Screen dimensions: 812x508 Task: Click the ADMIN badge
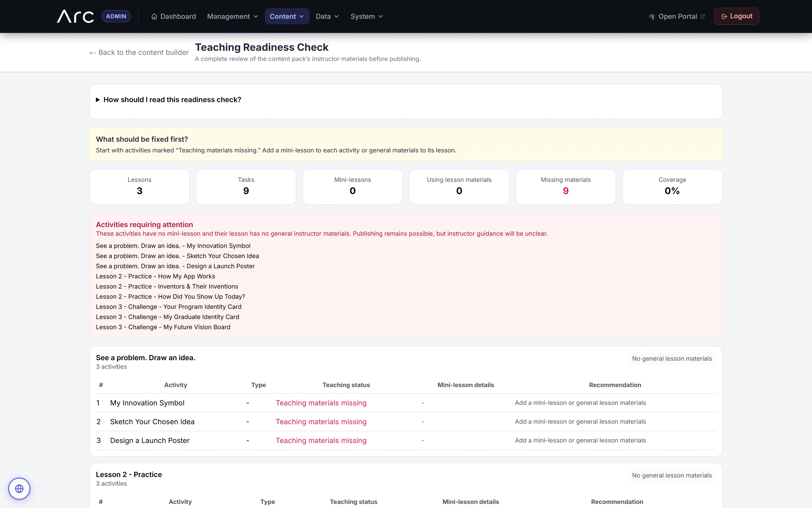116,16
